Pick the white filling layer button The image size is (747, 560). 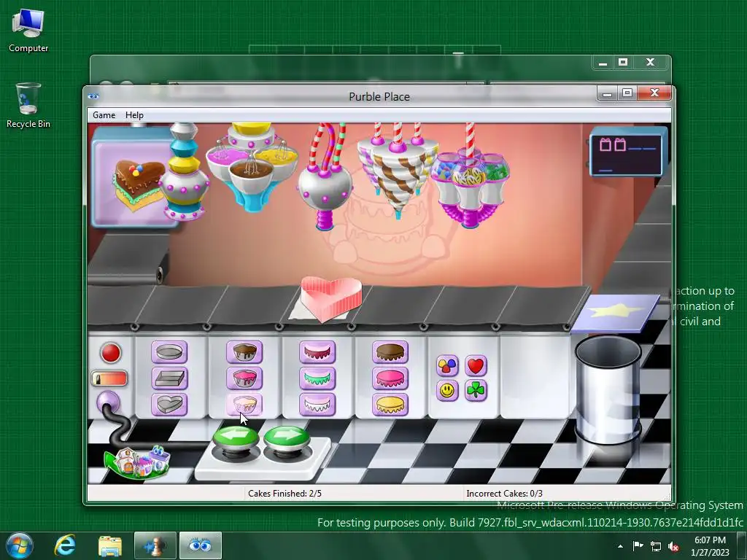coord(317,404)
